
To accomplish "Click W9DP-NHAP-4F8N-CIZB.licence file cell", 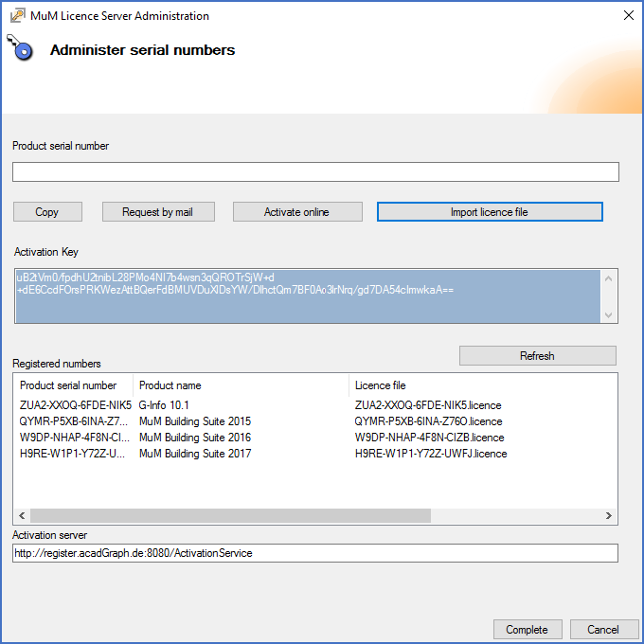I will 430,438.
